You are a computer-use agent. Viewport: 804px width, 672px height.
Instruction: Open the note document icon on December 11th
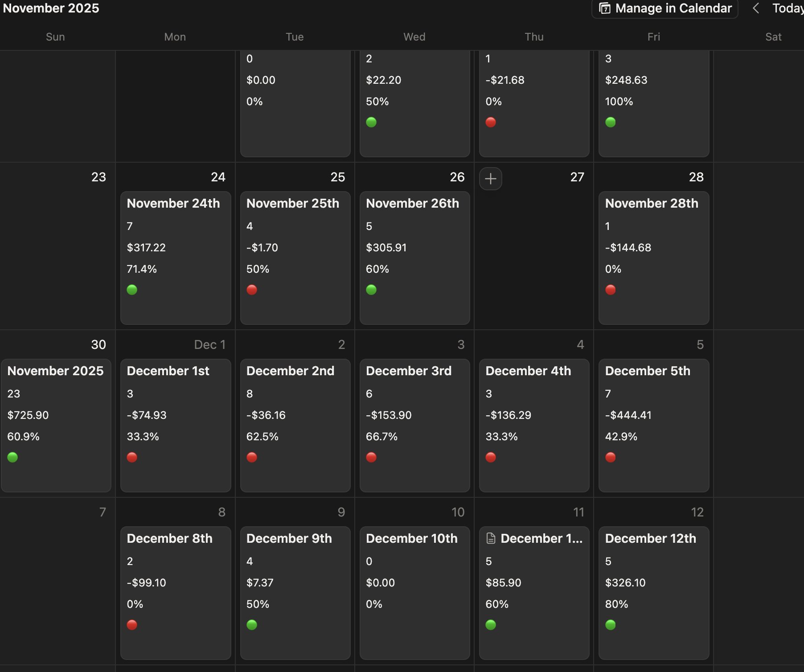[x=491, y=538]
